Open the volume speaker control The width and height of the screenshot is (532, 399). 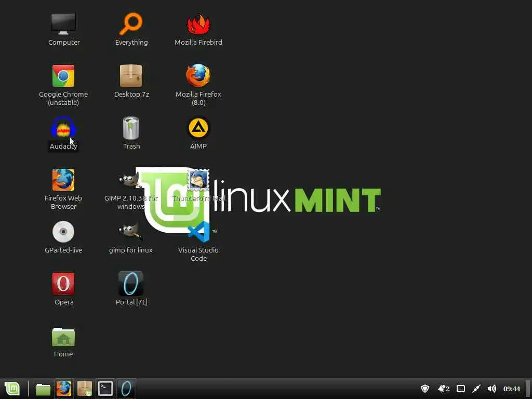[491, 389]
